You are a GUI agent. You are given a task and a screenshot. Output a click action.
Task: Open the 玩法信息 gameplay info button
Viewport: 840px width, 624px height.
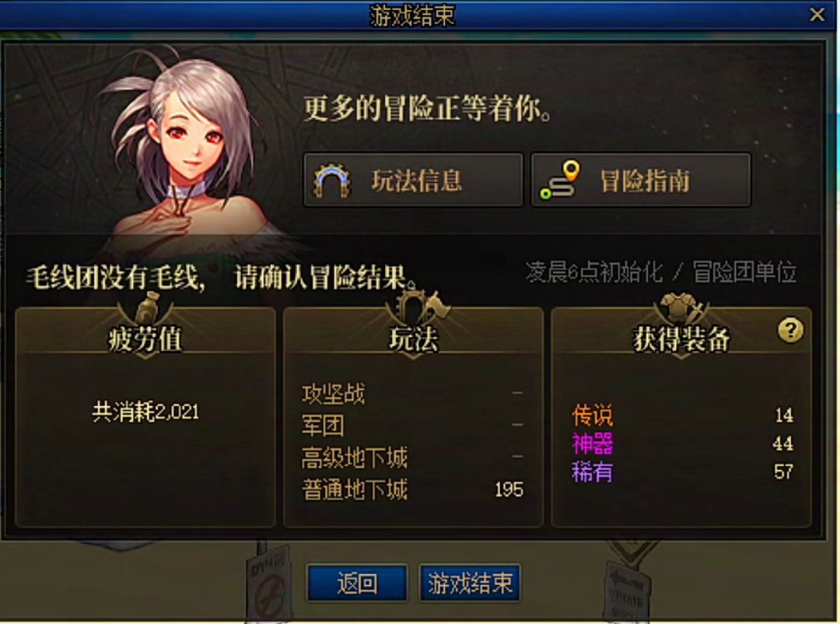click(413, 181)
